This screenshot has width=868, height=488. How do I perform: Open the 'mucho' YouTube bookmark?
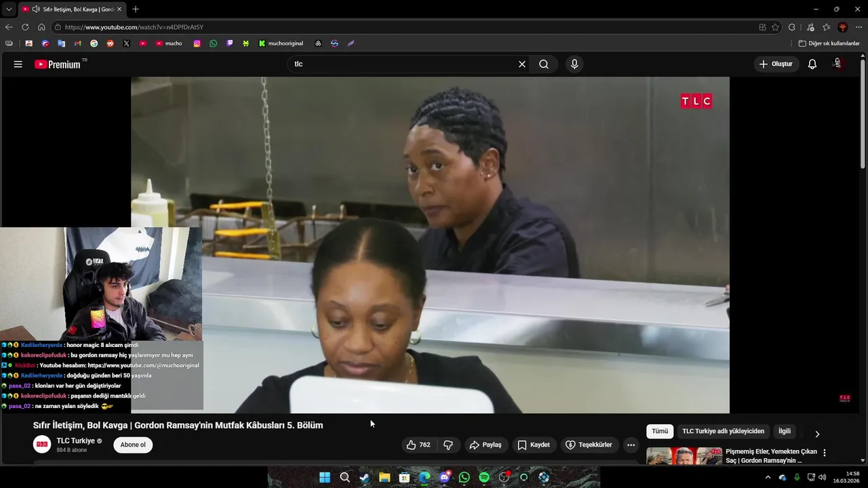point(169,43)
